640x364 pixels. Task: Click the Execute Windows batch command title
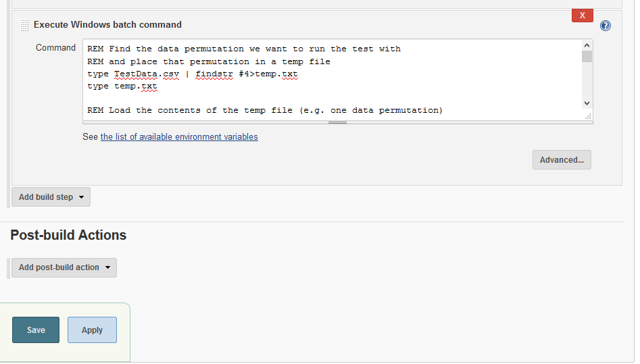107,24
